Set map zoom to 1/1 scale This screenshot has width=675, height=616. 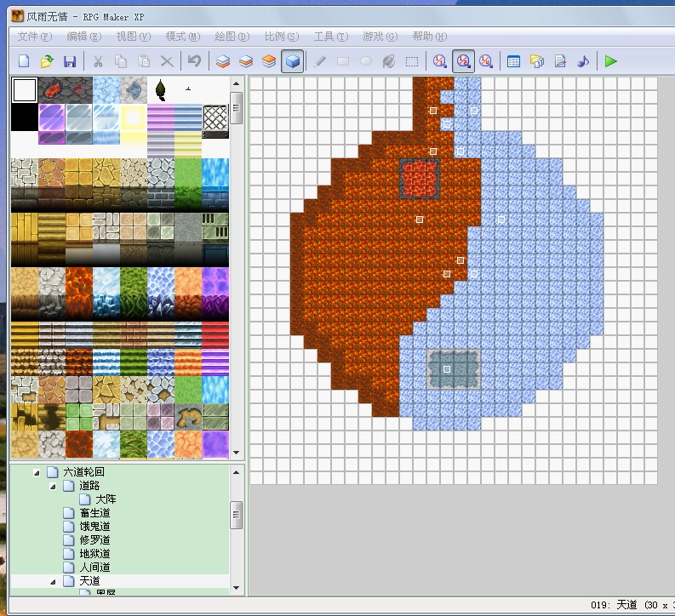[x=439, y=61]
